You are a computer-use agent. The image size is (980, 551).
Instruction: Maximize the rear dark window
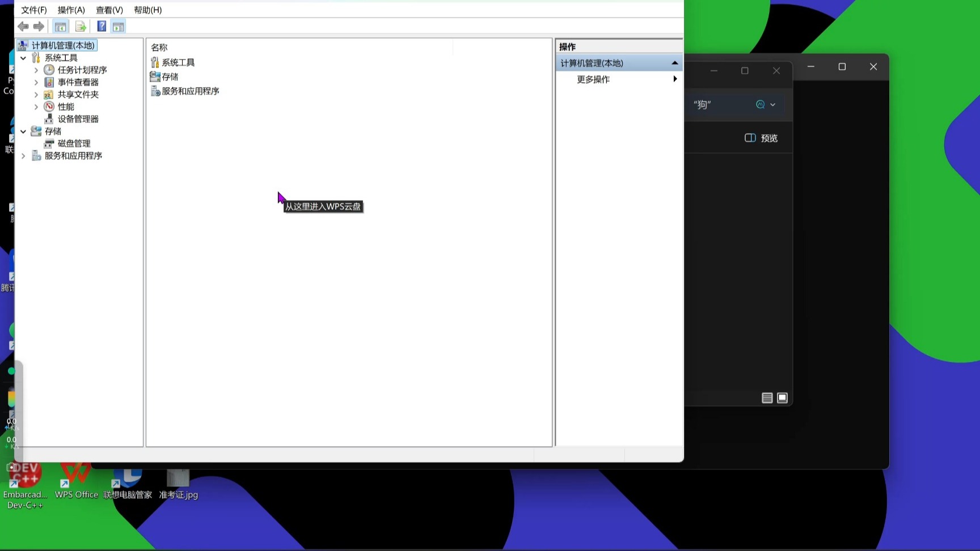pos(842,67)
